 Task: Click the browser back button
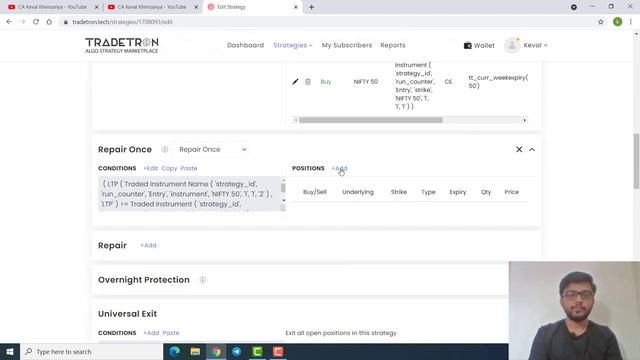pos(9,22)
